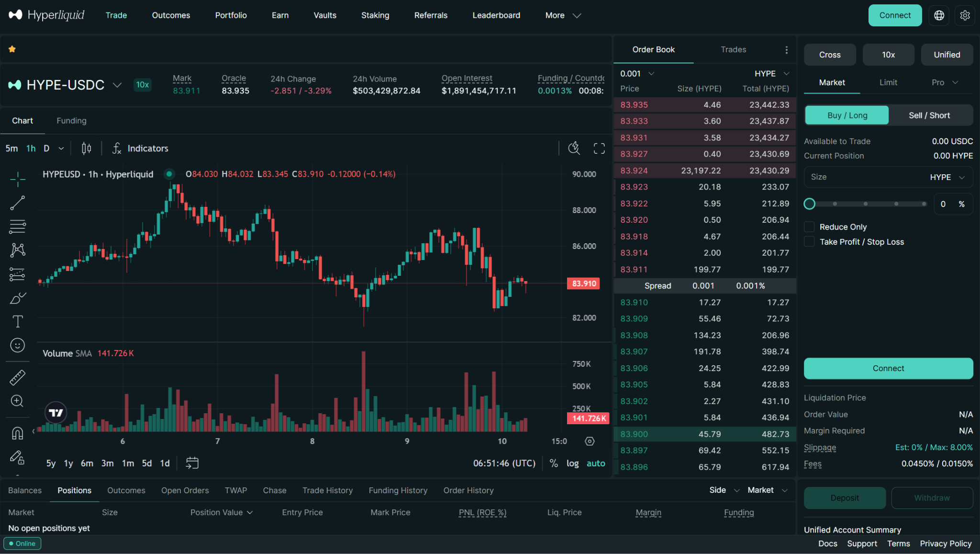
Task: Toggle log scale on chart
Action: pos(572,463)
